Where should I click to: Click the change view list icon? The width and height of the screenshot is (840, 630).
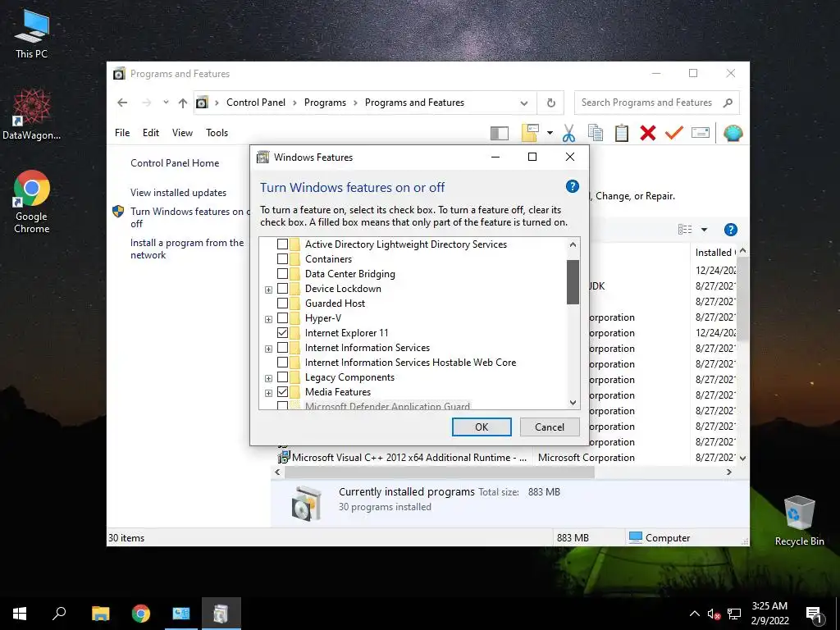pyautogui.click(x=685, y=230)
